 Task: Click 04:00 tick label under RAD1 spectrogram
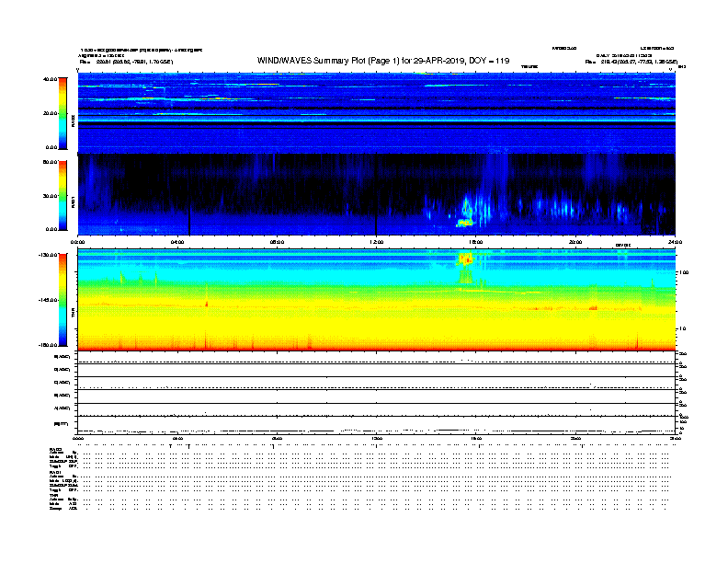pos(177,242)
